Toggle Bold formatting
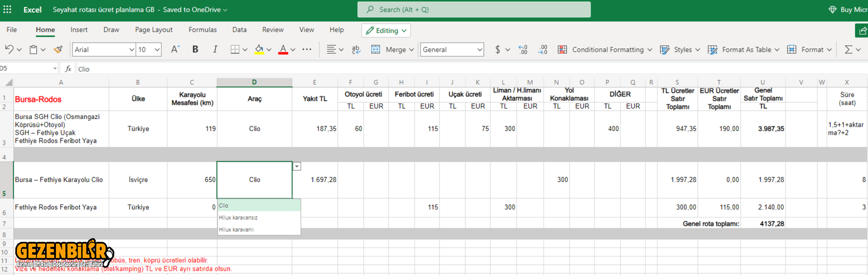 tap(195, 49)
